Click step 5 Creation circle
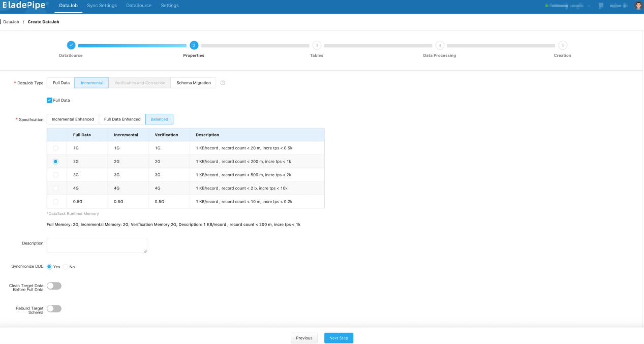This screenshot has width=644, height=344. [563, 45]
